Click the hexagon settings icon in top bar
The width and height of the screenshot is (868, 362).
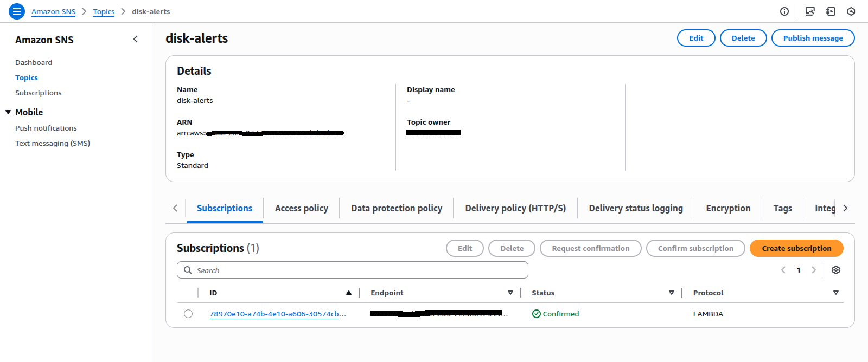pyautogui.click(x=851, y=11)
